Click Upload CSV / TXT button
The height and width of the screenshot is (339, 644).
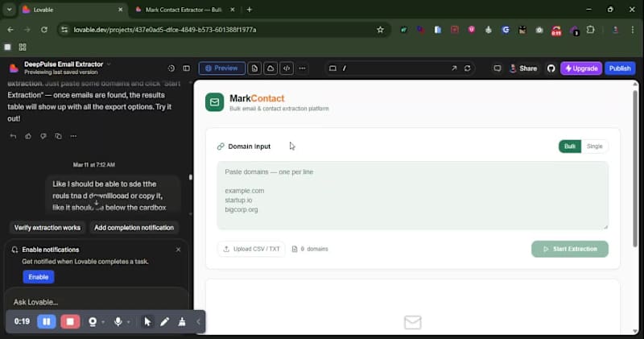tap(251, 249)
